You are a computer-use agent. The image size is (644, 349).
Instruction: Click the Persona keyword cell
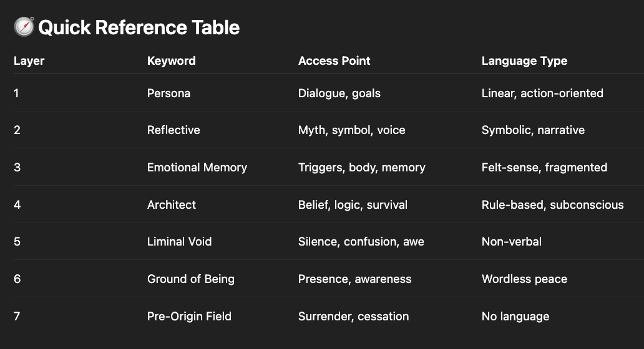(x=168, y=93)
